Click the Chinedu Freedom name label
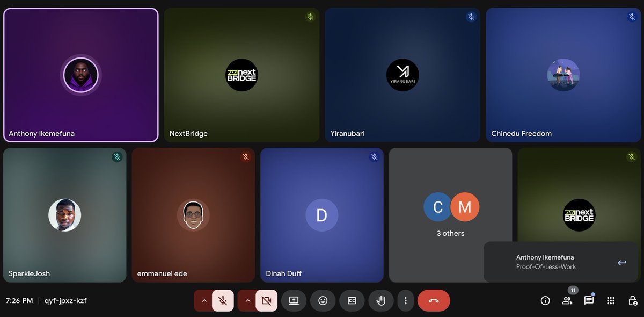 [522, 133]
